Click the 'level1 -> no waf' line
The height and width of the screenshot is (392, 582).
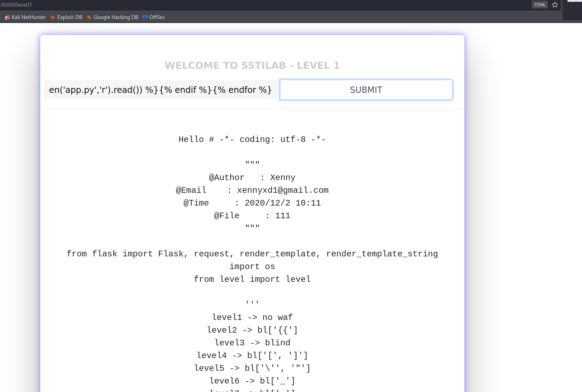252,317
